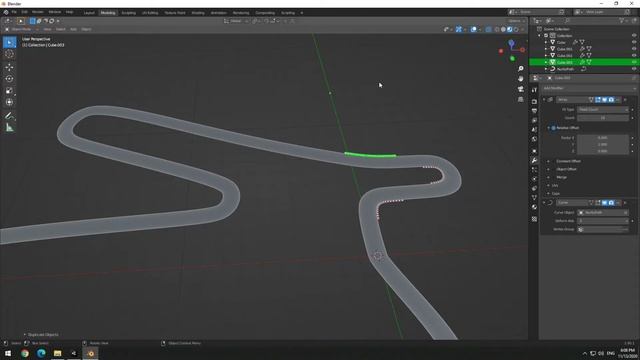Open Object properties tab icon

534,151
